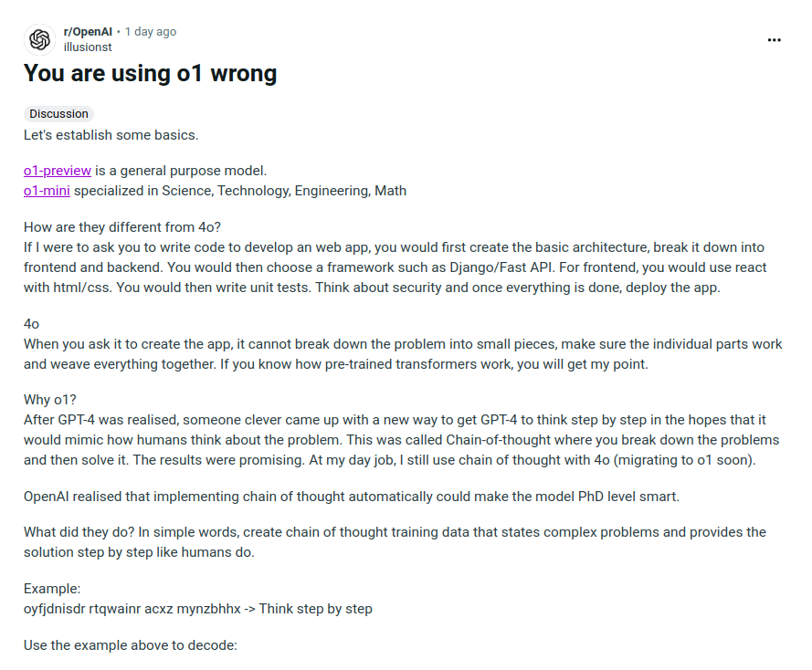The image size is (812, 670).
Task: Open the r/OpenAI subreddit link
Action: tap(86, 31)
